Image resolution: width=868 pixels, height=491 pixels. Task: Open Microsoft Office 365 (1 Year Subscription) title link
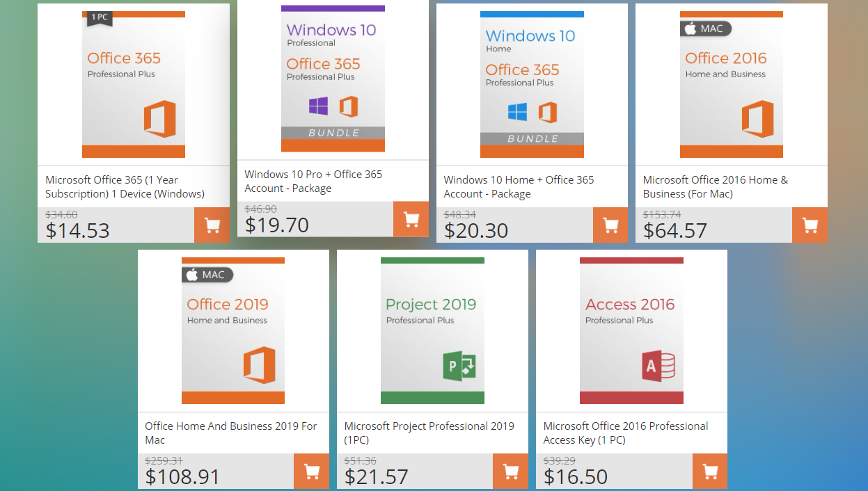[x=125, y=186]
